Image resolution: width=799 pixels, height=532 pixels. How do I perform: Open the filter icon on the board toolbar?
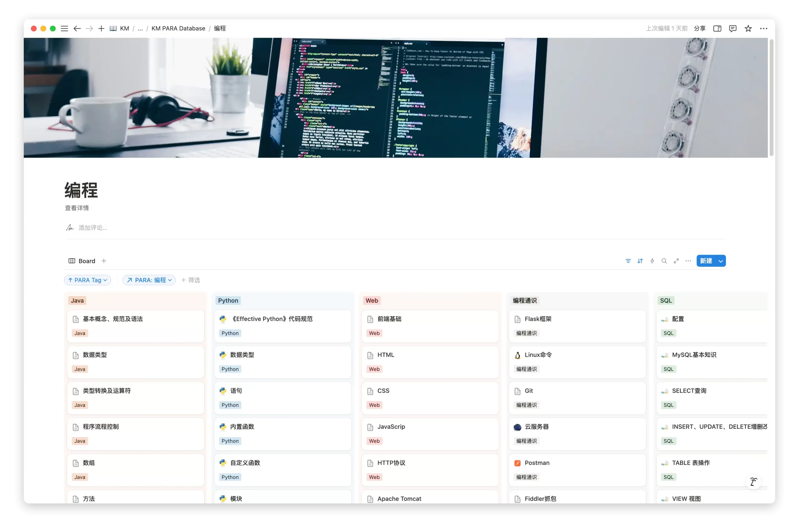coord(628,261)
